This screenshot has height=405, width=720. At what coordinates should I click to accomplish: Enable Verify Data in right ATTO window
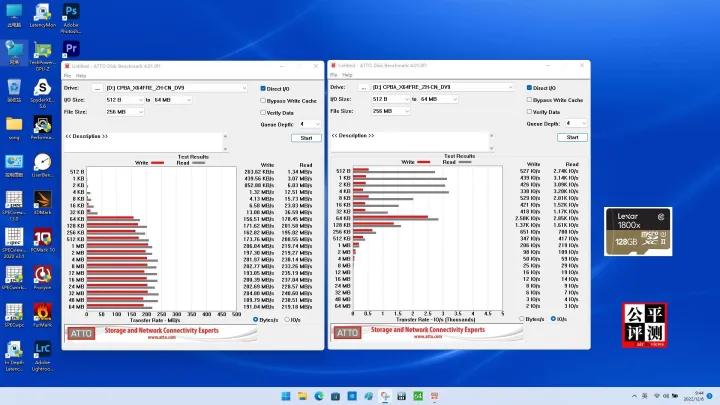529,112
